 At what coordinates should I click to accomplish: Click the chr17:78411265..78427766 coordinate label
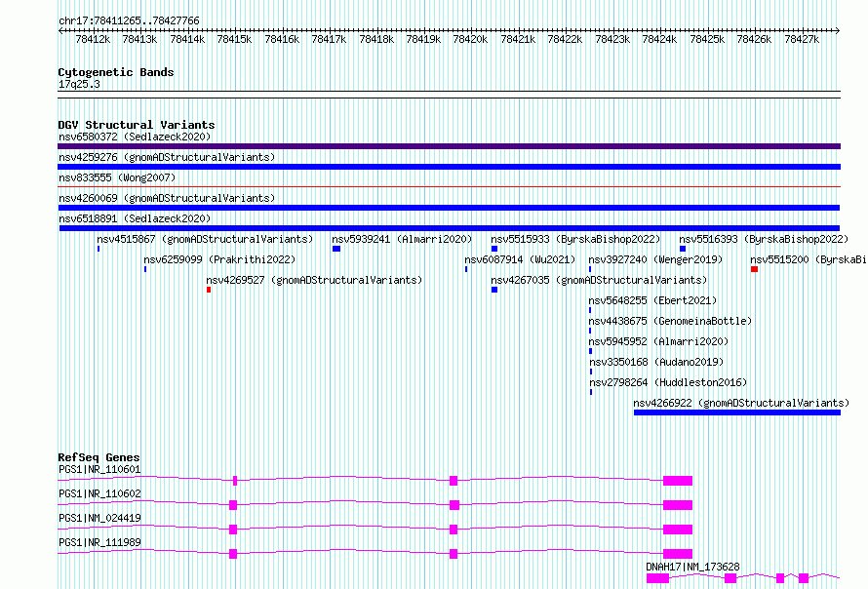coord(129,20)
